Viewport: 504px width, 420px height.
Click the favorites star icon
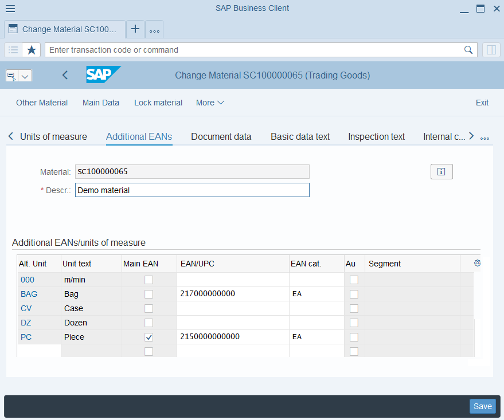[x=32, y=50]
